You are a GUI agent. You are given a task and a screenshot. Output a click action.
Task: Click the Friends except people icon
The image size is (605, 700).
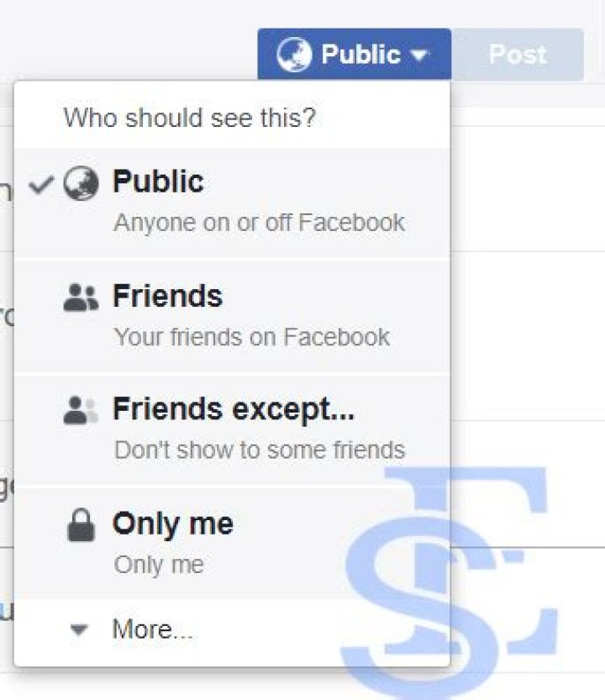point(81,410)
